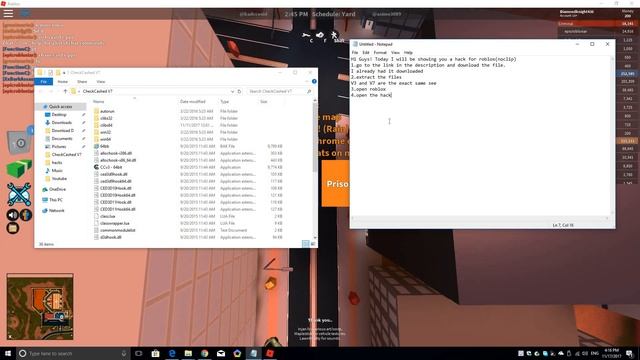Go up one folder with Up arrow

[65, 91]
